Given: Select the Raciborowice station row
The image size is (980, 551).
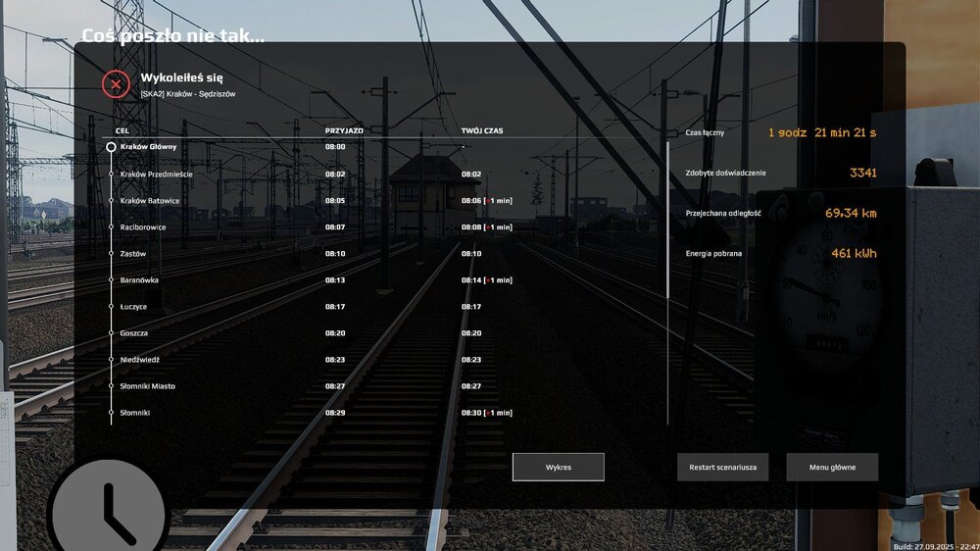Looking at the screenshot, I should [143, 226].
